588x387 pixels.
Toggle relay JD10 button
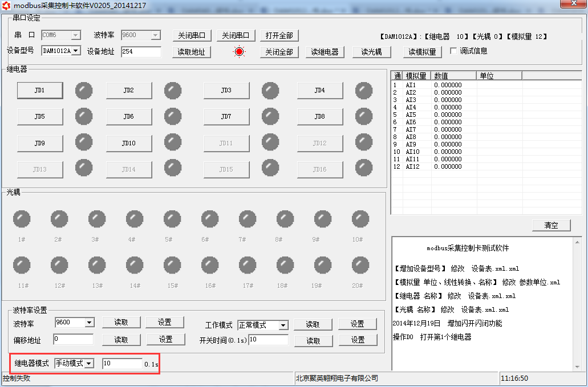128,143
